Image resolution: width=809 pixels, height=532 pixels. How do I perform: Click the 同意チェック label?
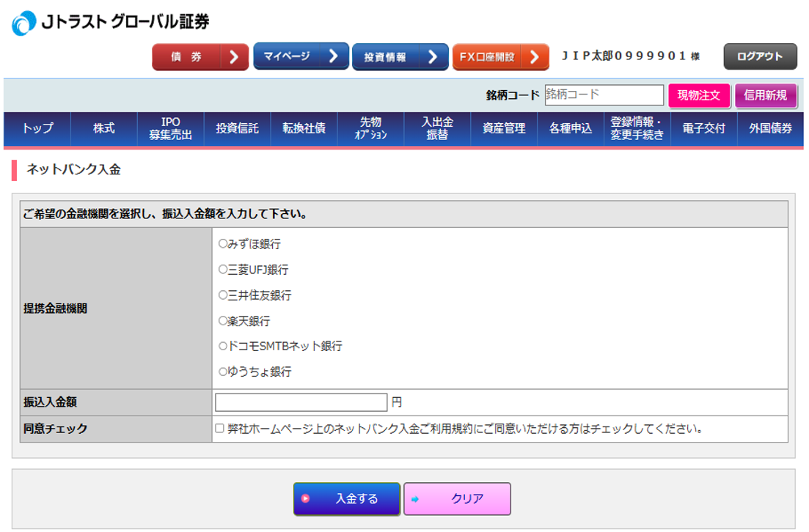(55, 429)
